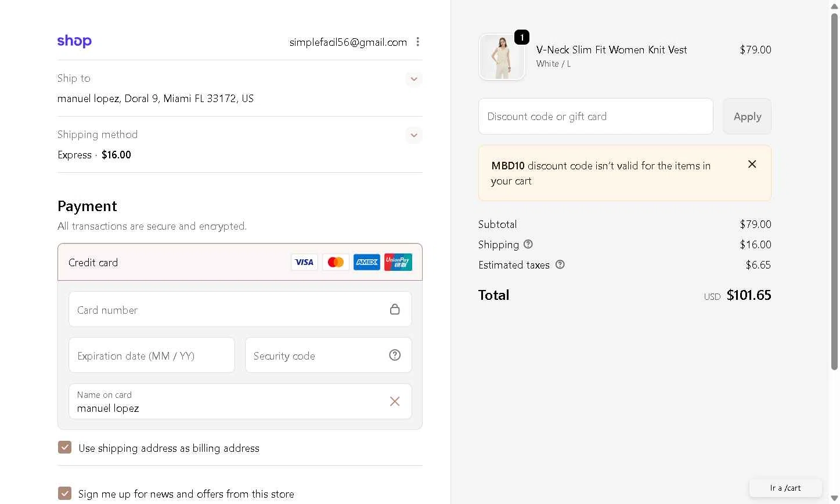Click the Apply discount button

[x=747, y=116]
